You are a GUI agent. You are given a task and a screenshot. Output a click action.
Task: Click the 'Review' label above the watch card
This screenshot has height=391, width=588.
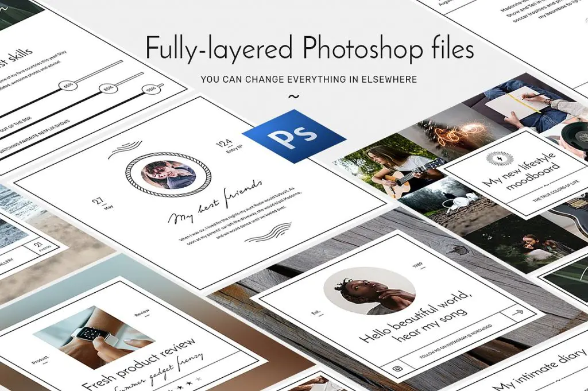click(142, 312)
